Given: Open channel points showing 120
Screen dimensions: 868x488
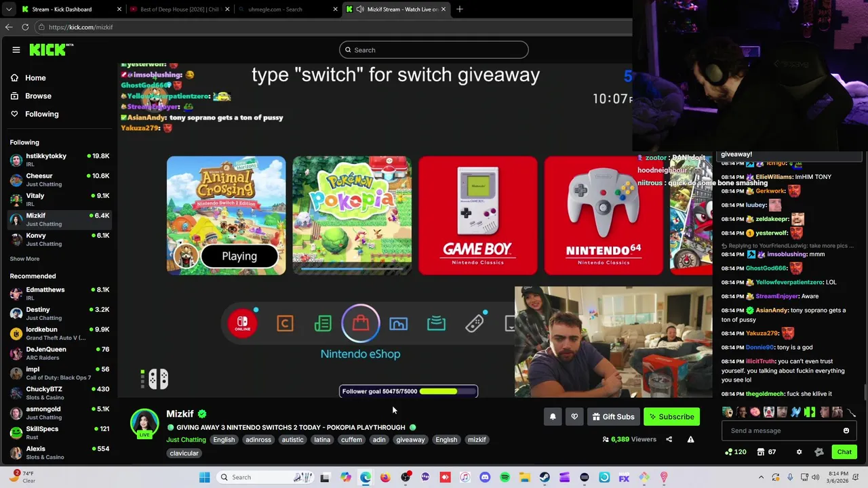Looking at the screenshot, I should tap(736, 452).
